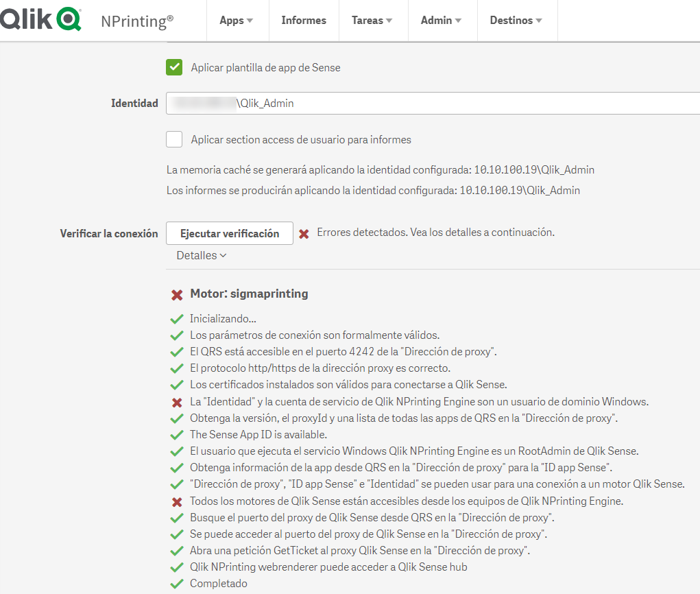Click 'Los informes se producirán' identity line
The image size is (700, 594).
(x=373, y=191)
